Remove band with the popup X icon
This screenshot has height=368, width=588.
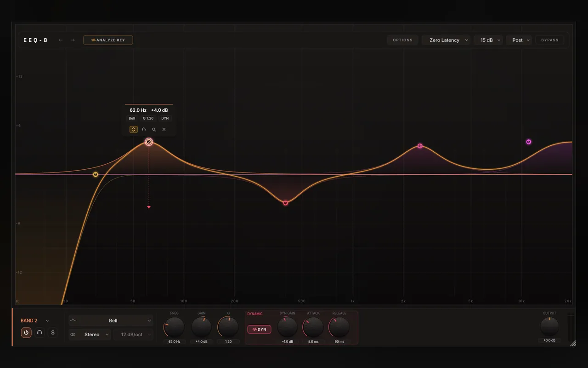[x=164, y=130]
